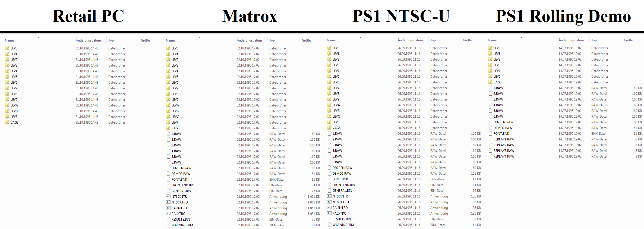This screenshot has width=644, height=229.
Task: Select GENERAL.BIN file name in PS1 NTSC-U list
Action: 342,191
